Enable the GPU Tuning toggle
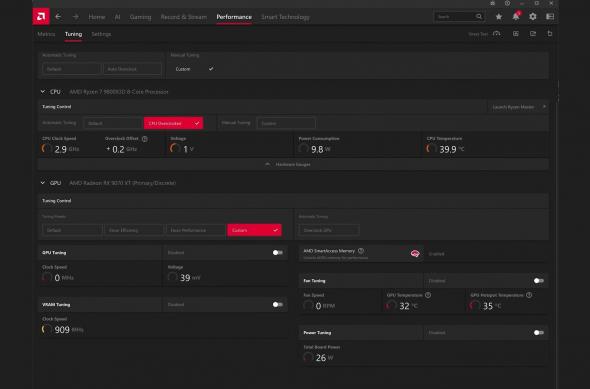590x389 pixels. coord(278,252)
